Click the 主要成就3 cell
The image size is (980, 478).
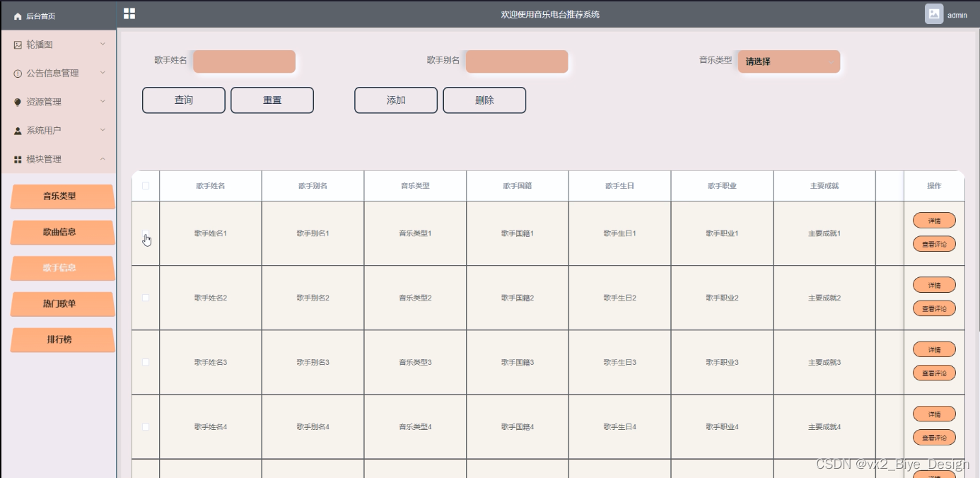coord(824,362)
